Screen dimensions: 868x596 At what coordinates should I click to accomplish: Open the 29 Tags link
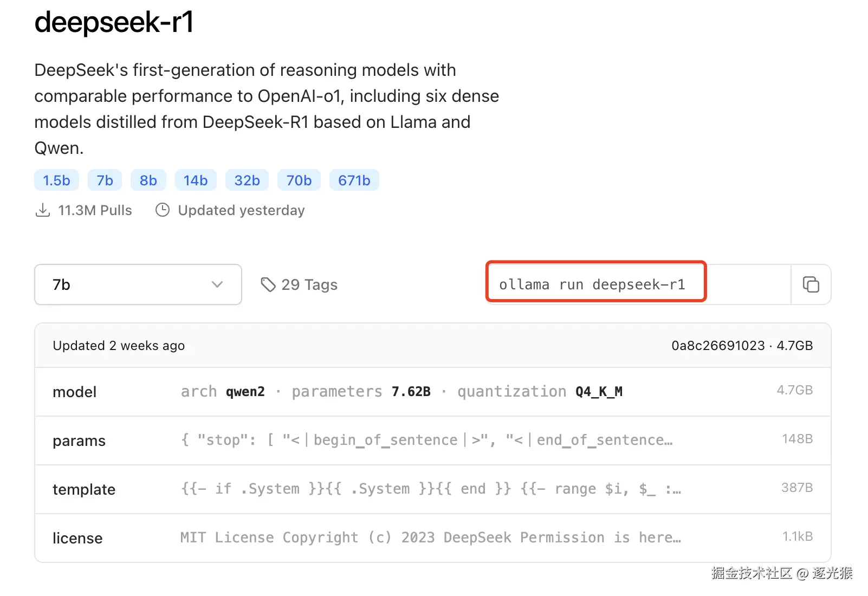309,284
